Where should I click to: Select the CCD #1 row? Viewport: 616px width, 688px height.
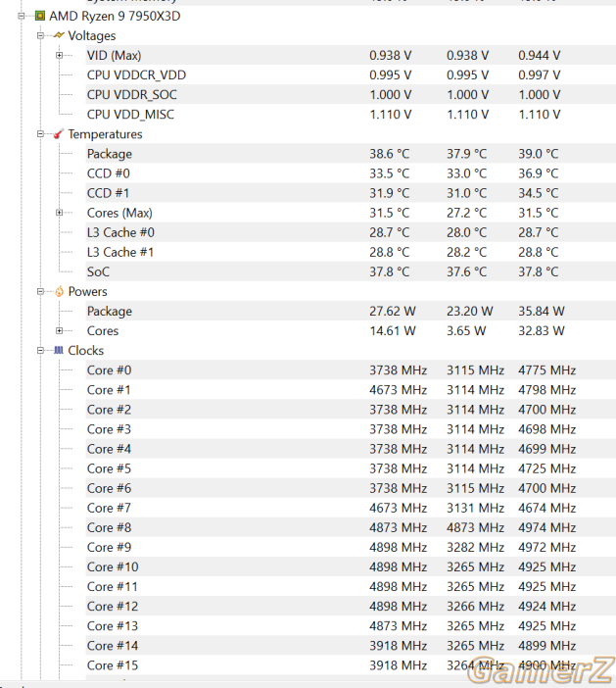click(351, 193)
